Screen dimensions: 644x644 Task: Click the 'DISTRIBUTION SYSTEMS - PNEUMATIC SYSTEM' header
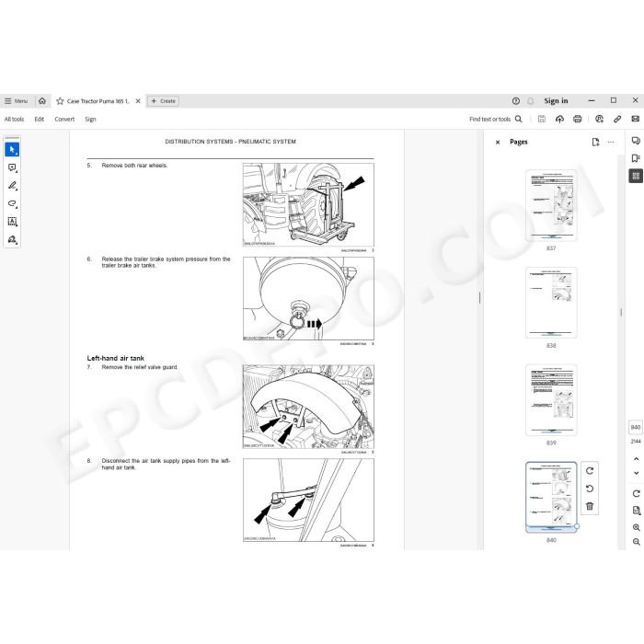230,142
